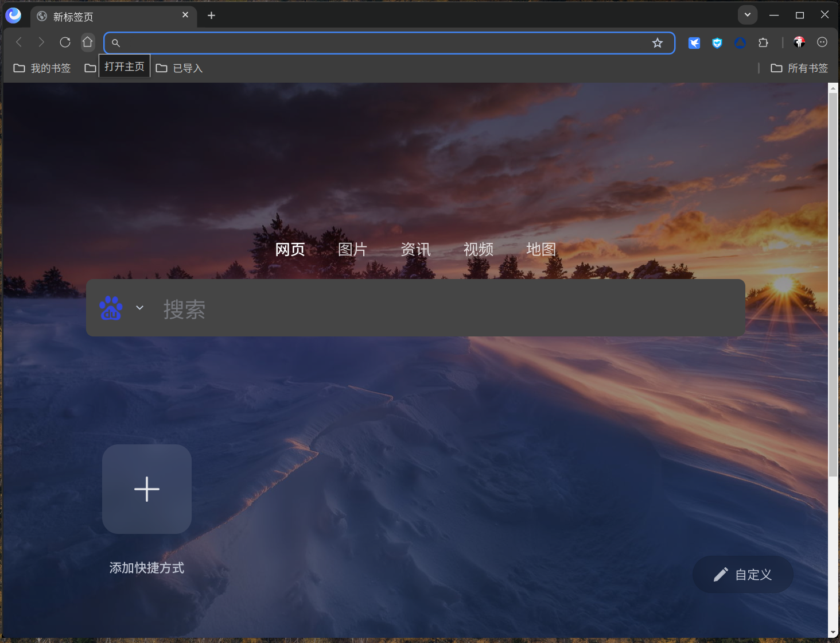Viewport: 840px width, 643px height.
Task: Click the scrollbar up arrow
Action: tap(833, 88)
